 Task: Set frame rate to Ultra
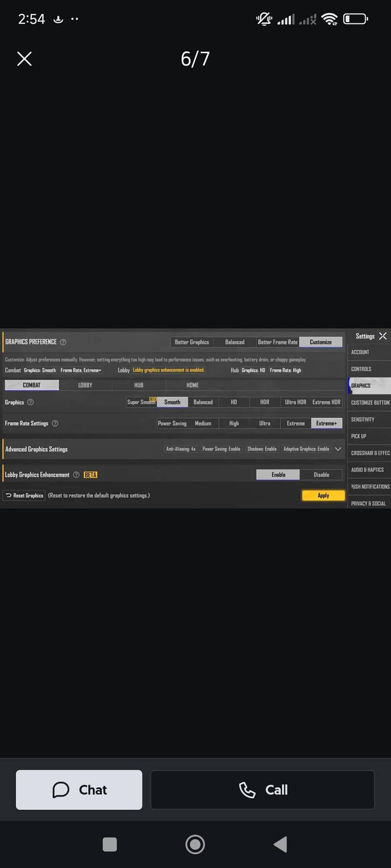point(264,423)
